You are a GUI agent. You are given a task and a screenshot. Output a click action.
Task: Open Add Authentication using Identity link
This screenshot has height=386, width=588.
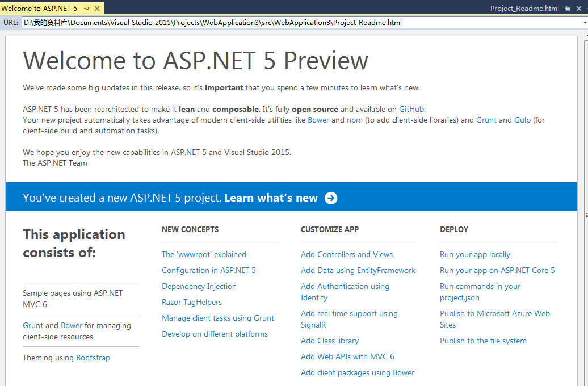tap(345, 292)
